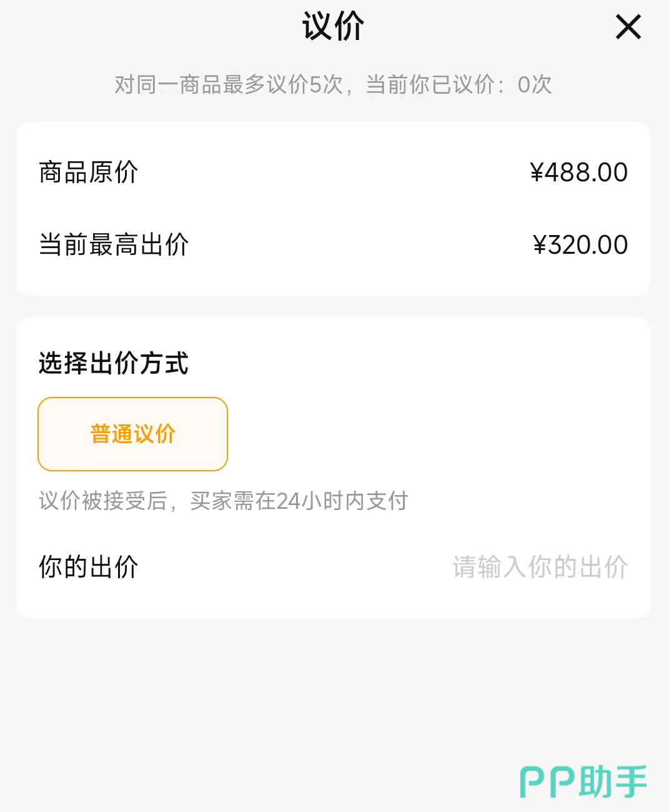Tap the 商品原价 label
The height and width of the screenshot is (812, 669).
point(88,173)
